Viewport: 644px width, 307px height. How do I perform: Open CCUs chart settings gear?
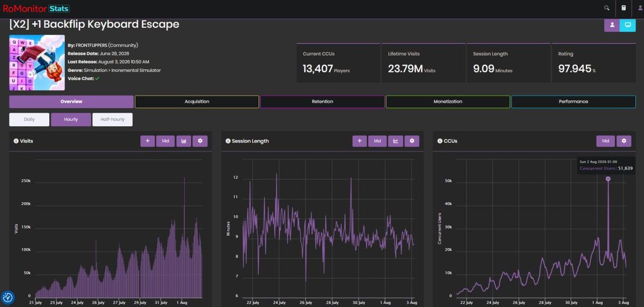point(624,141)
